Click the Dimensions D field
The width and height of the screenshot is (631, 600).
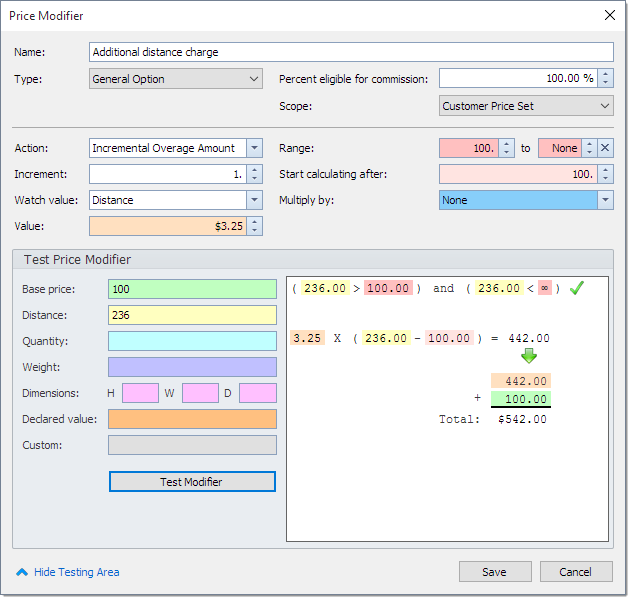pos(258,393)
